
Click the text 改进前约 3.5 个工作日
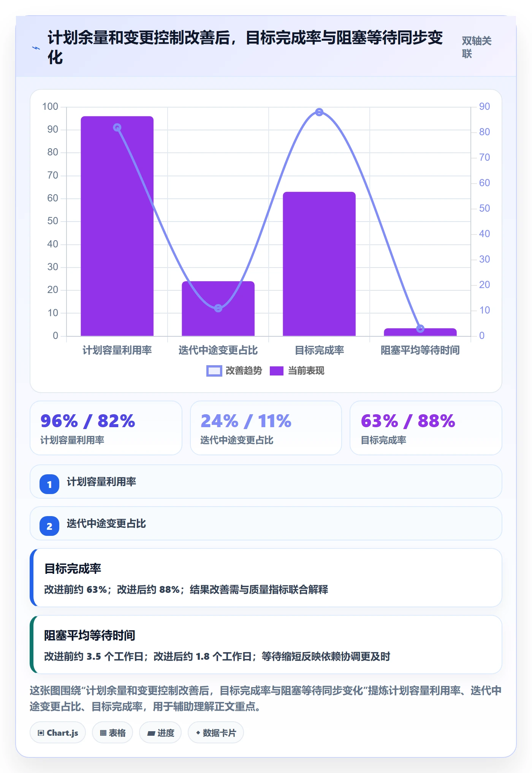93,656
